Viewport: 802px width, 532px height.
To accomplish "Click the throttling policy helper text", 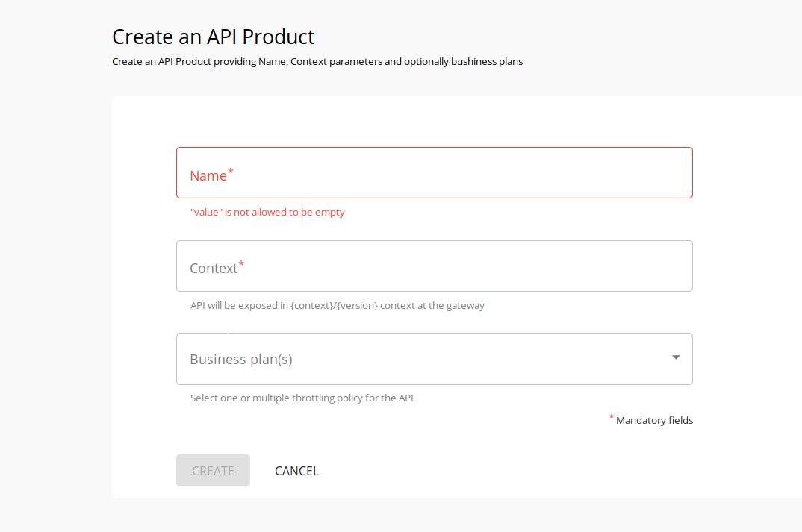I will click(x=302, y=398).
